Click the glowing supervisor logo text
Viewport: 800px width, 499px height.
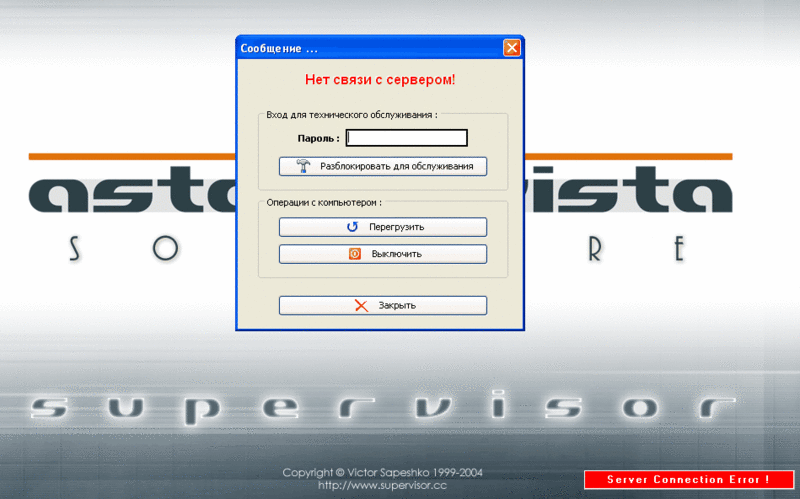[383, 409]
